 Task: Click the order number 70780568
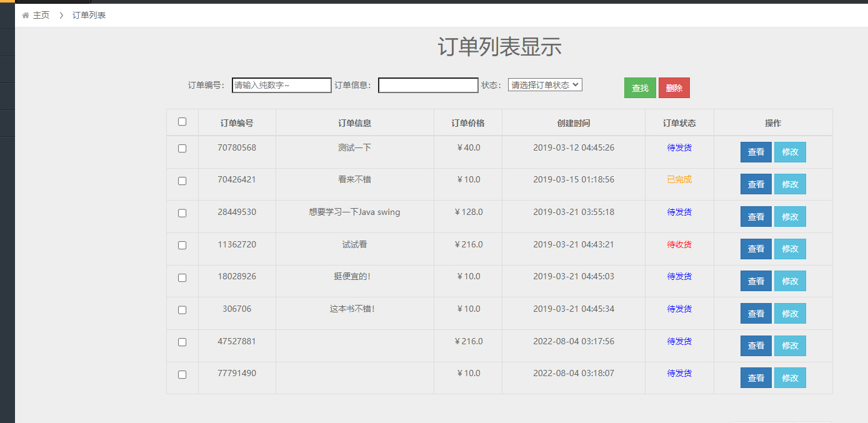coord(237,147)
